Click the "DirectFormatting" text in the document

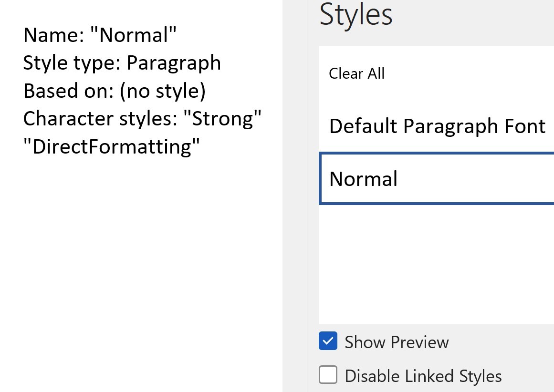[111, 147]
